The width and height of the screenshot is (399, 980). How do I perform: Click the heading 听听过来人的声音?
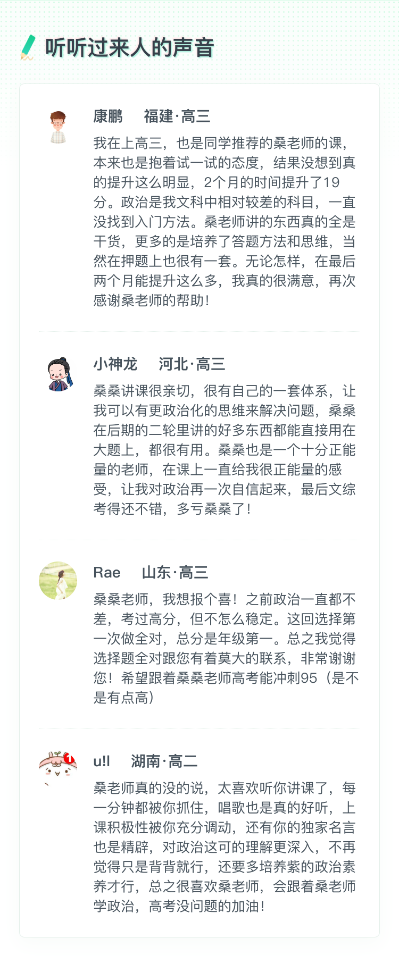(x=129, y=48)
